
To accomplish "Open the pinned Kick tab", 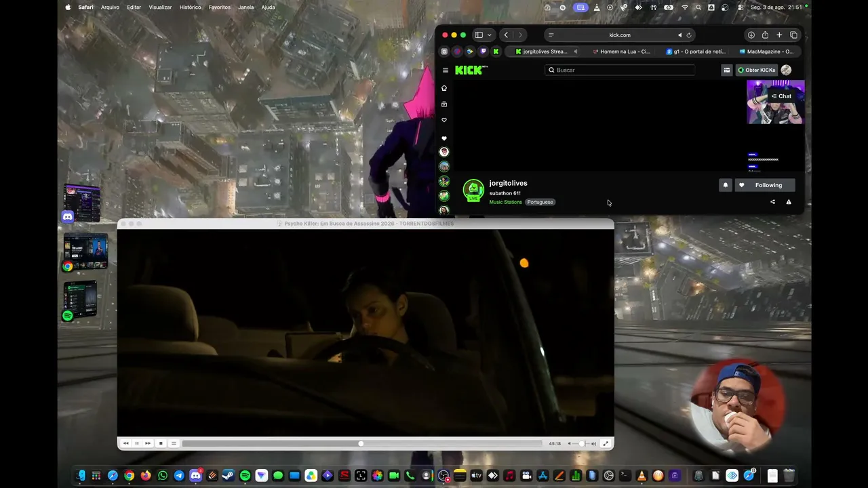I will 496,52.
